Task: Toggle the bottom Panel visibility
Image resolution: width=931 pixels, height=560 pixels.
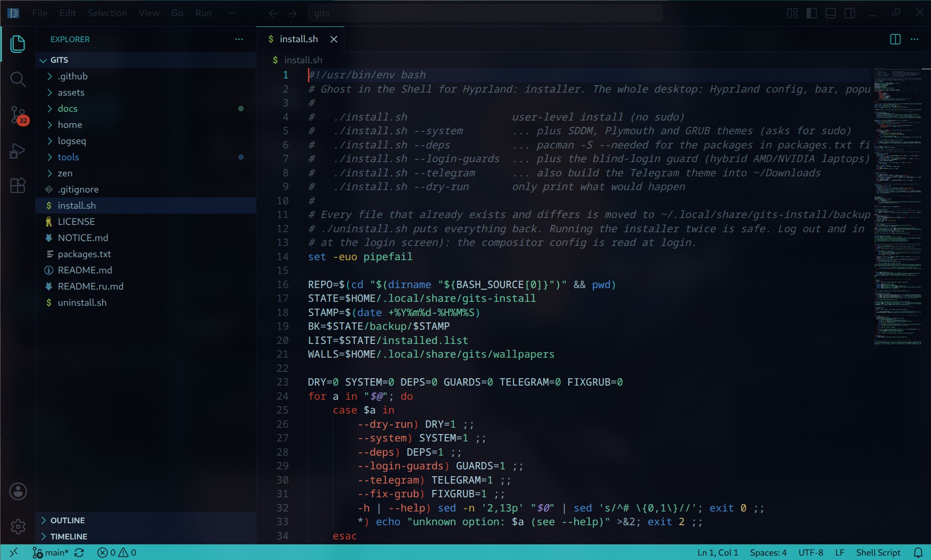Action: pyautogui.click(x=830, y=13)
